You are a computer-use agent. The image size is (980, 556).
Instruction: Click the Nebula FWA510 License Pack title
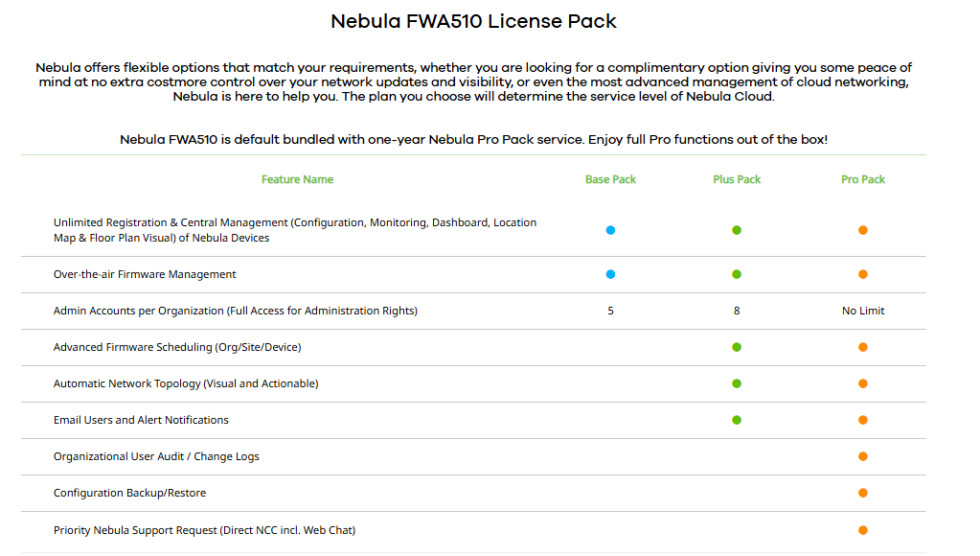tap(473, 21)
